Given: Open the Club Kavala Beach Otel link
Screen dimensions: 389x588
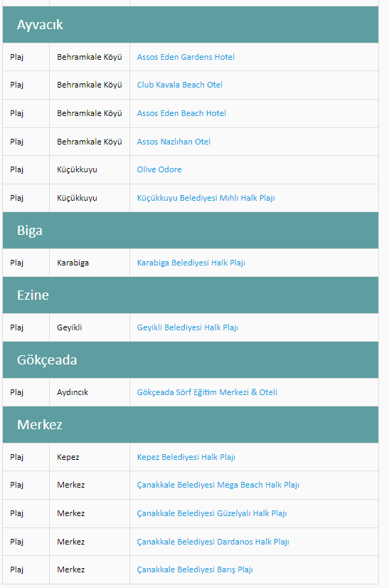Looking at the screenshot, I should [179, 85].
